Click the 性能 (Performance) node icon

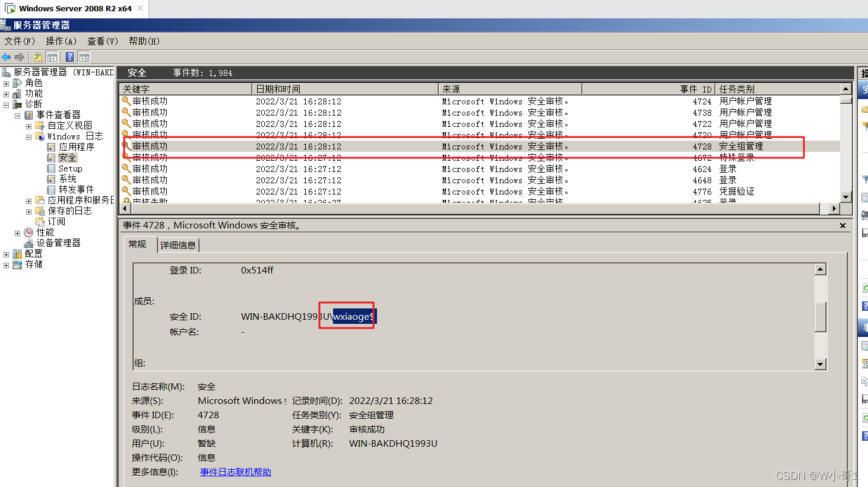click(28, 233)
